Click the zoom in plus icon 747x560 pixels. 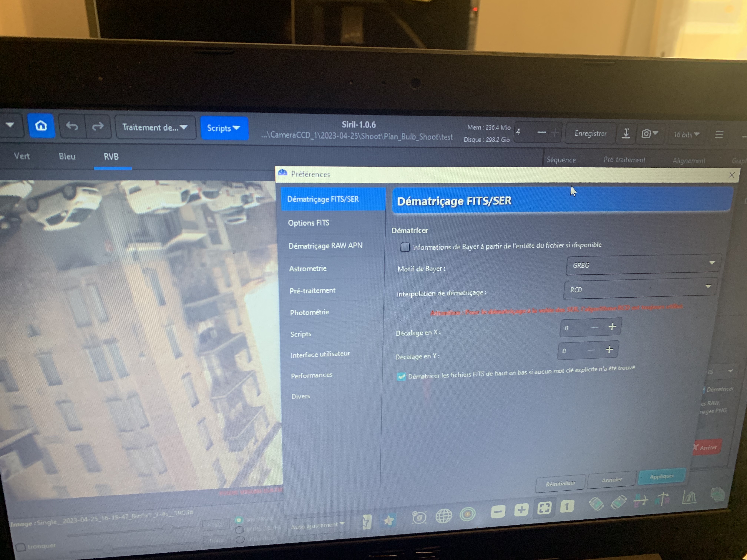[x=521, y=510]
